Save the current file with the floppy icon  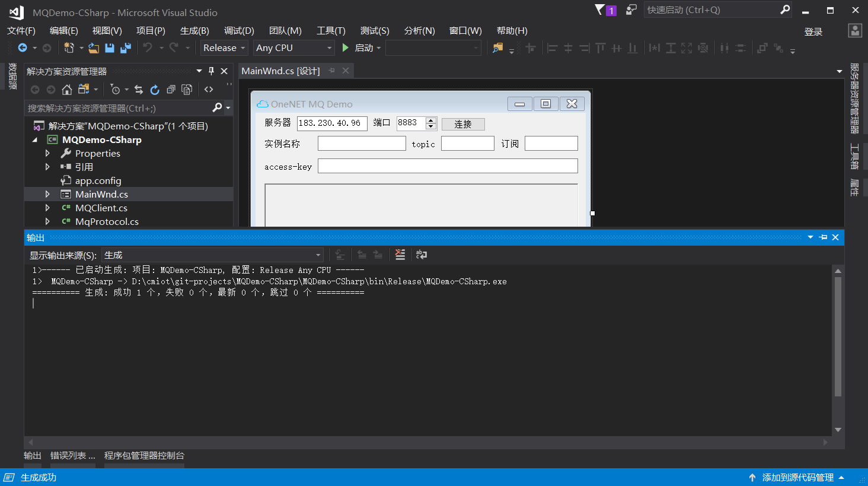(x=110, y=48)
